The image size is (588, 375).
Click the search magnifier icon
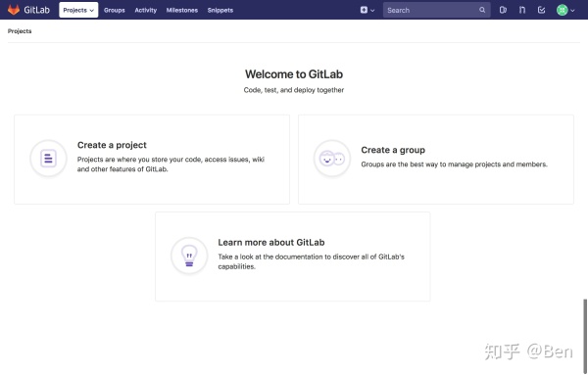482,10
